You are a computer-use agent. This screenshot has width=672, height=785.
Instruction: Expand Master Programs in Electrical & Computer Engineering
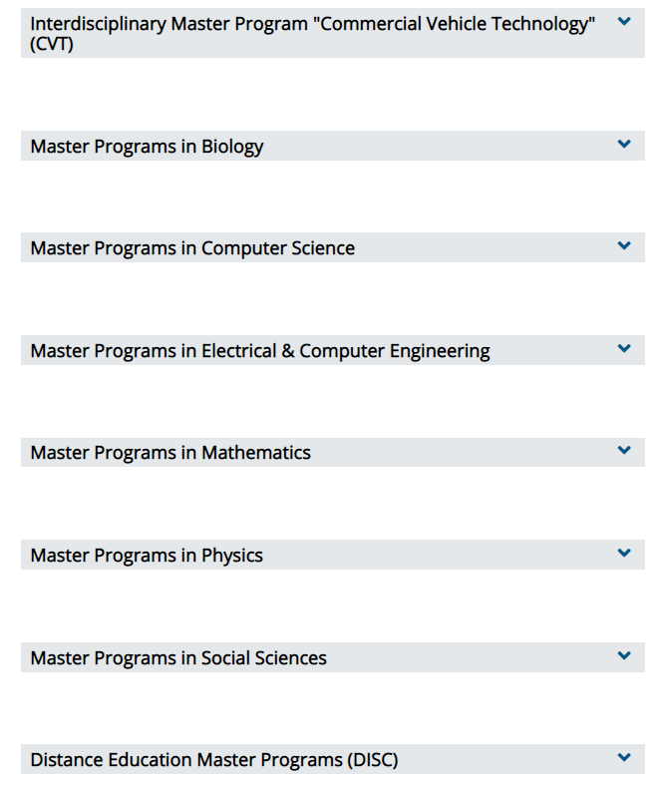[x=333, y=350]
